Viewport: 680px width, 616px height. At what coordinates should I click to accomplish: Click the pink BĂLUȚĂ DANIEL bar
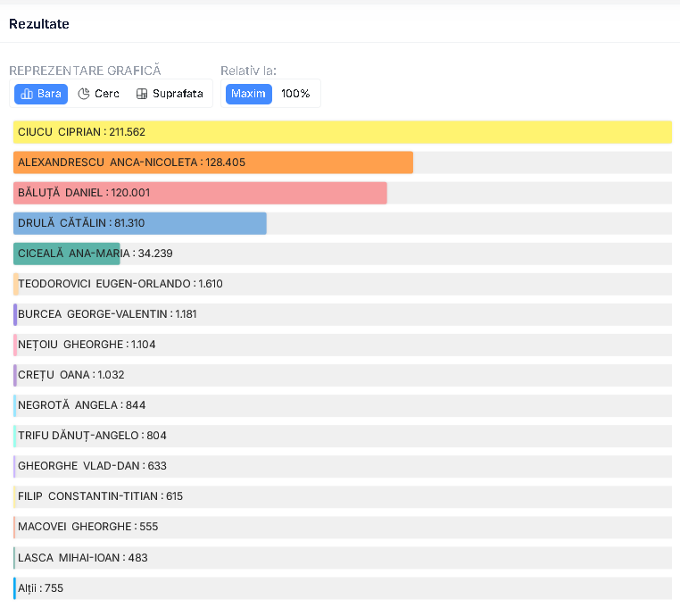tap(200, 193)
